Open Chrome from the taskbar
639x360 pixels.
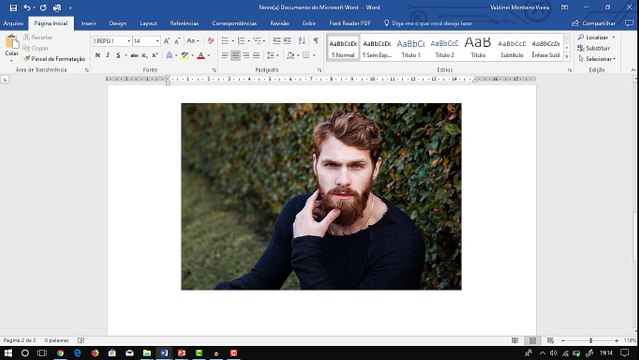tap(60, 353)
